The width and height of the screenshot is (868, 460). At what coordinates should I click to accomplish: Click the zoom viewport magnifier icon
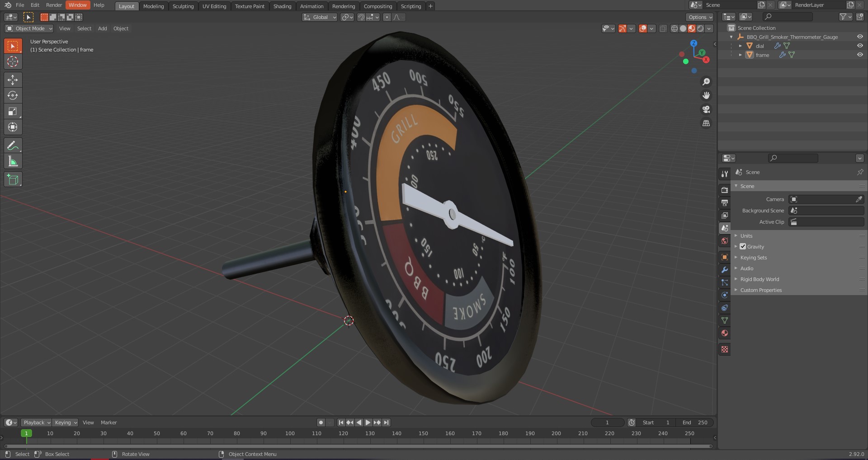coord(706,82)
